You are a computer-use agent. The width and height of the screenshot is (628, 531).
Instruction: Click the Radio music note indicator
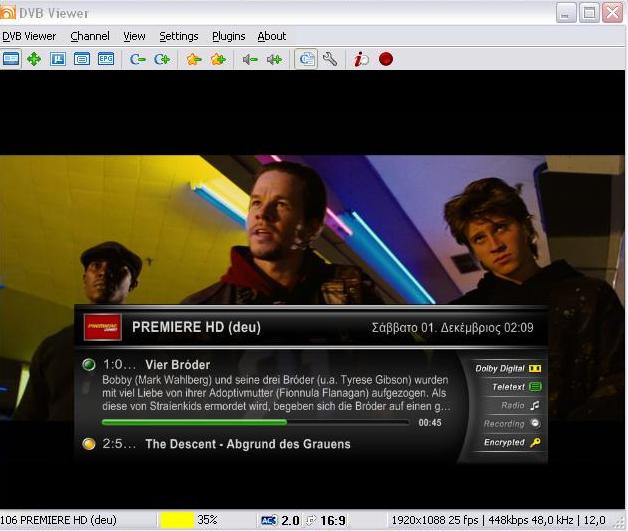coord(520,405)
